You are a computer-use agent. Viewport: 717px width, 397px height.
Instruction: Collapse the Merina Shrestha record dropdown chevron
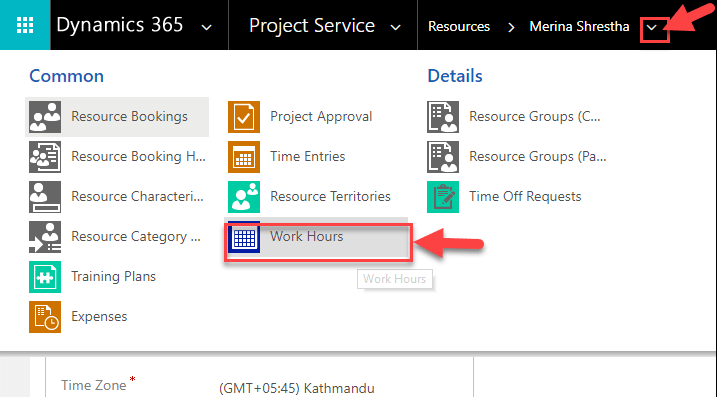[652, 27]
